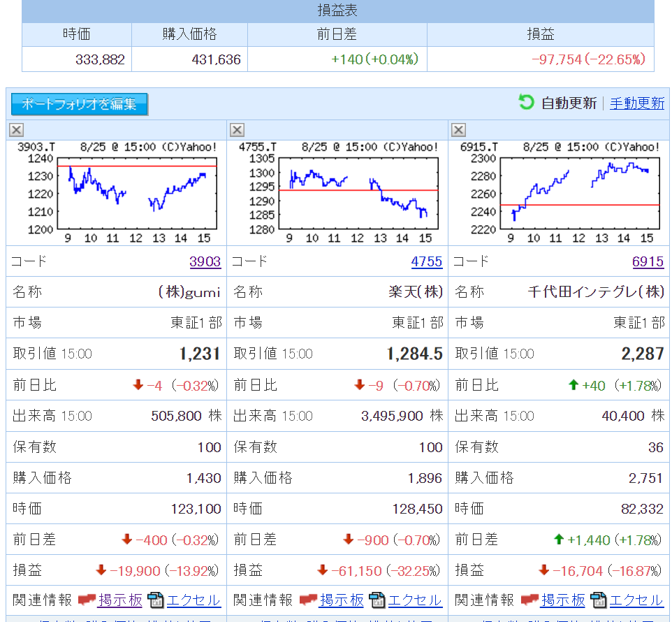Select 楽天 purchase price 1,896

(425, 478)
